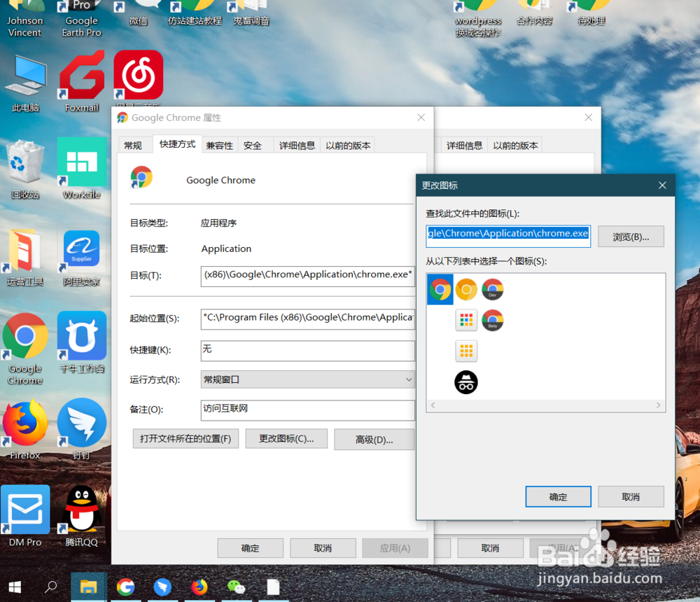
Task: Click the icon list right scroll arrow
Action: [658, 405]
